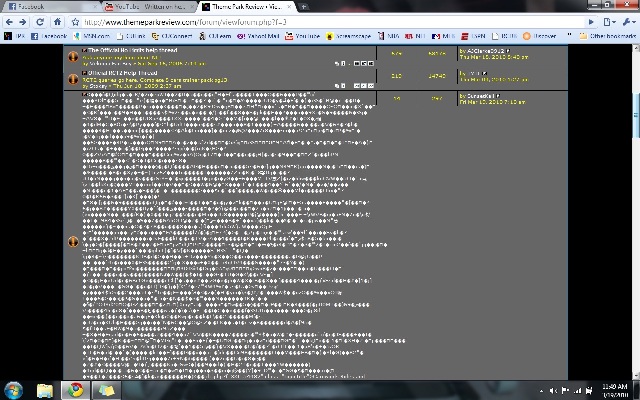The image size is (640, 400).
Task: Select Chrome in the taskbar
Action: pos(76,390)
